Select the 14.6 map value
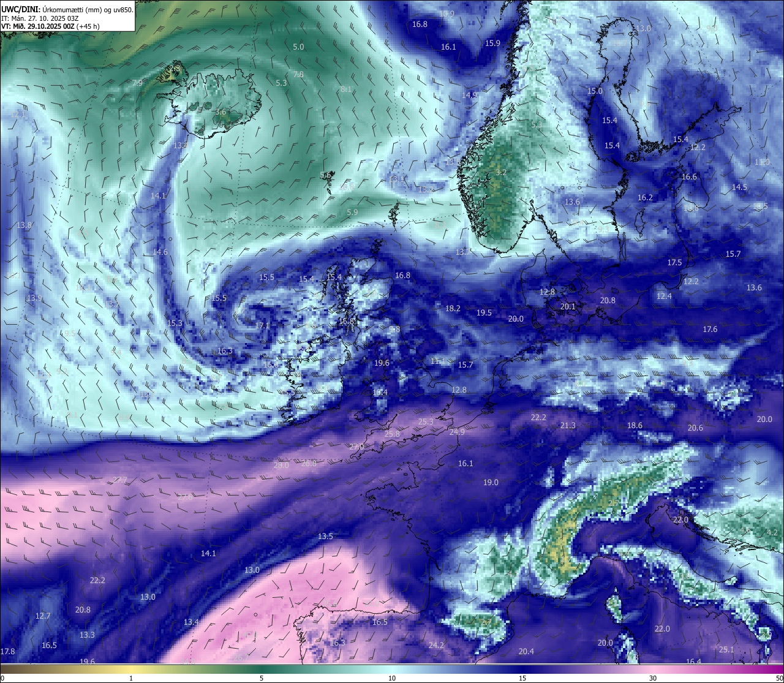The width and height of the screenshot is (784, 683). [160, 252]
